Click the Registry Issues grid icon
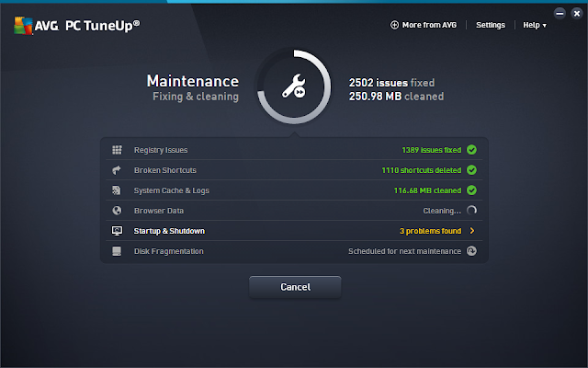 point(117,150)
